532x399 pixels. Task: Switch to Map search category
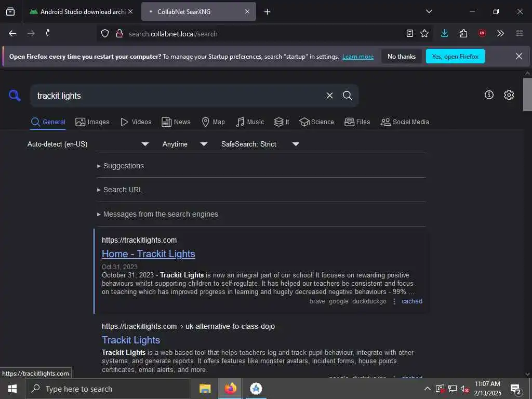(213, 122)
